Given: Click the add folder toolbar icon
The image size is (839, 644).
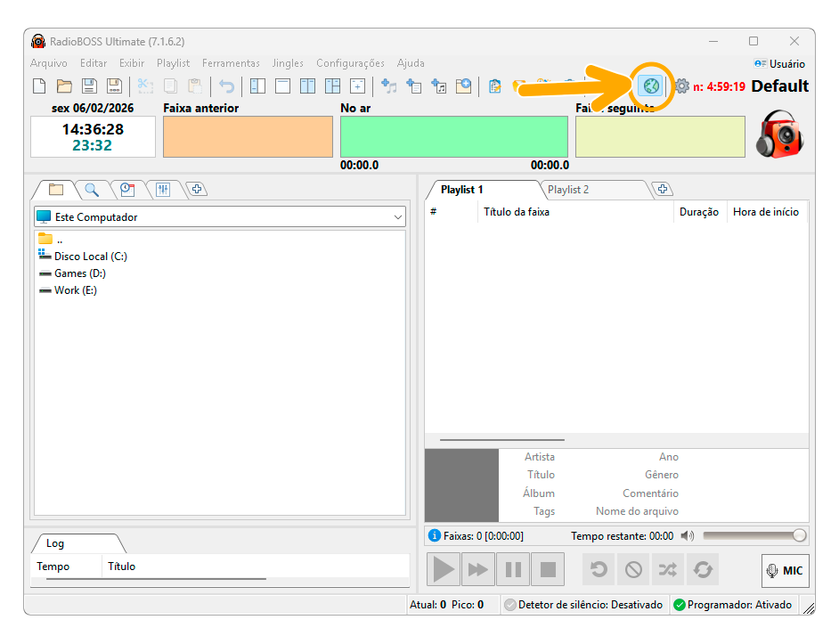Looking at the screenshot, I should pos(464,86).
